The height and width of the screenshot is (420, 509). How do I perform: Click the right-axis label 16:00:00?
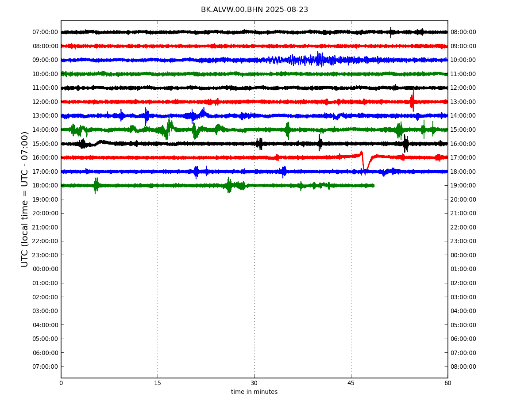463,144
